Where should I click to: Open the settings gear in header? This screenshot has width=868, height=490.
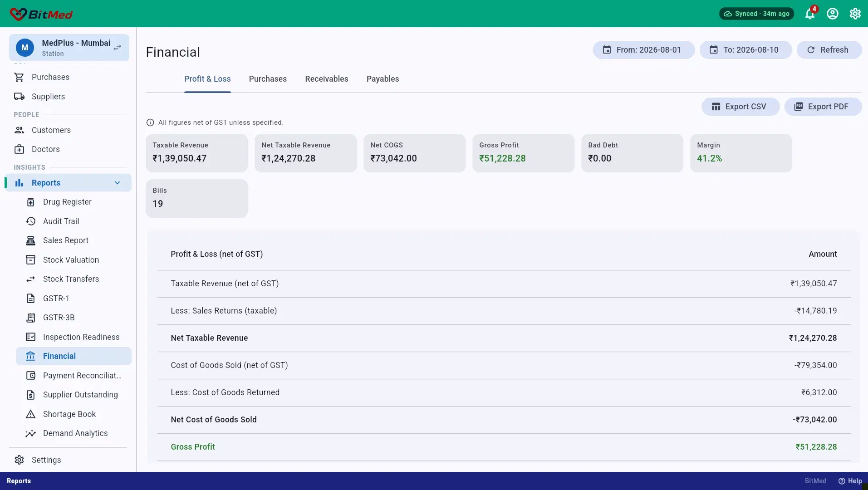[855, 14]
